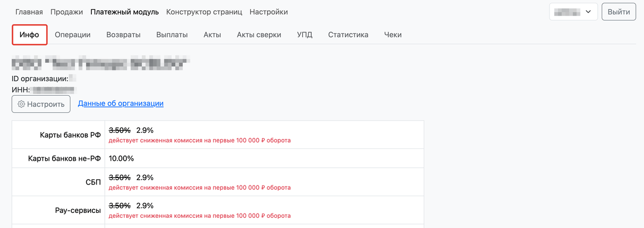Viewport: 644px width, 228px height.
Task: Open Продажи in the top menu
Action: 67,12
